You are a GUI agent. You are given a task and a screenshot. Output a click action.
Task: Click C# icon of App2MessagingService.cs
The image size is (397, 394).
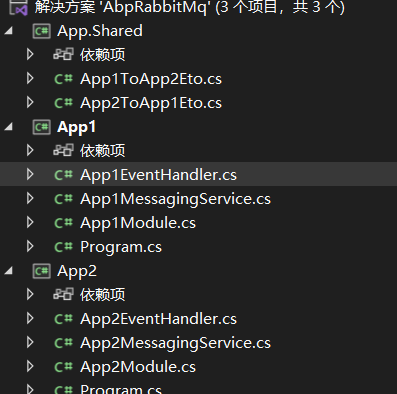point(63,343)
